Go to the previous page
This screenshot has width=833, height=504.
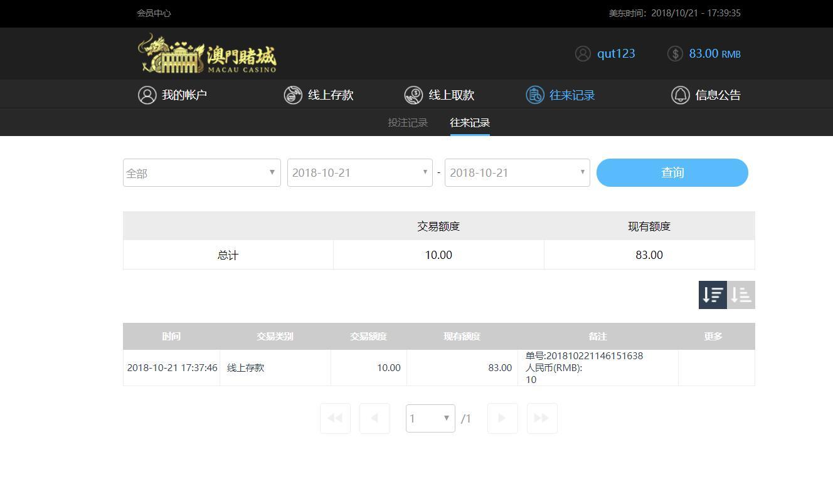point(374,418)
